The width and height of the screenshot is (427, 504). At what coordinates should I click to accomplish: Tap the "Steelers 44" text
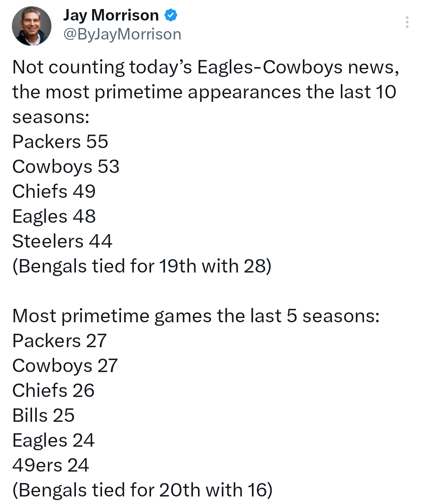[62, 241]
